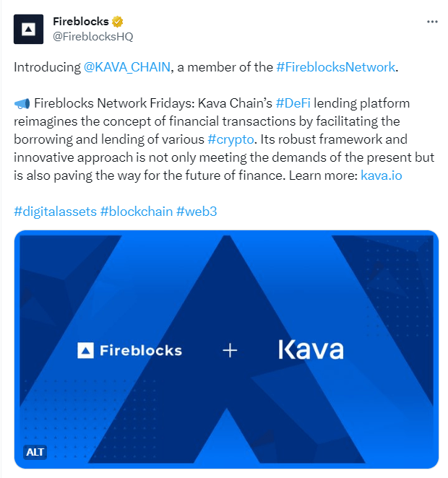
Task: Open the three-dot more options menu
Action: pyautogui.click(x=432, y=22)
